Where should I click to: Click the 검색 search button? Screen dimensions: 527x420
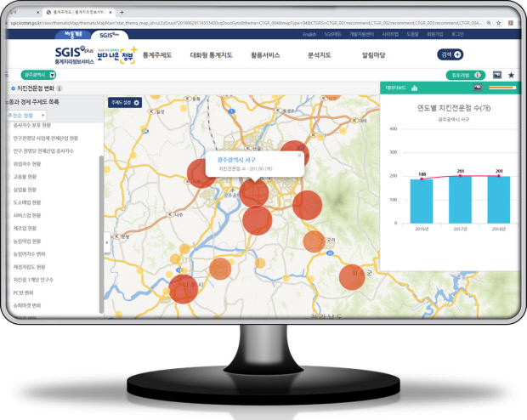tap(451, 54)
